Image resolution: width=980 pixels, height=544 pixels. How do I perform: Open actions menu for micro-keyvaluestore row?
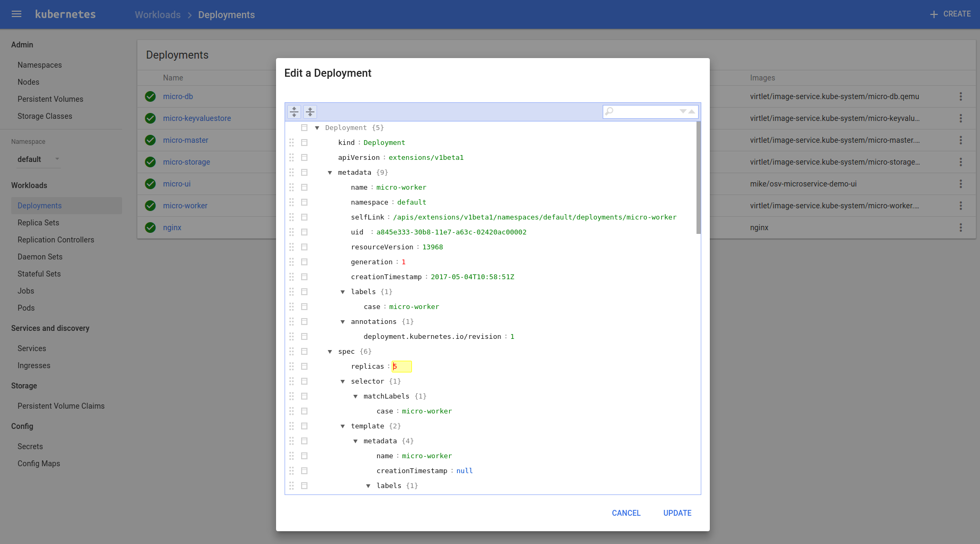point(961,118)
